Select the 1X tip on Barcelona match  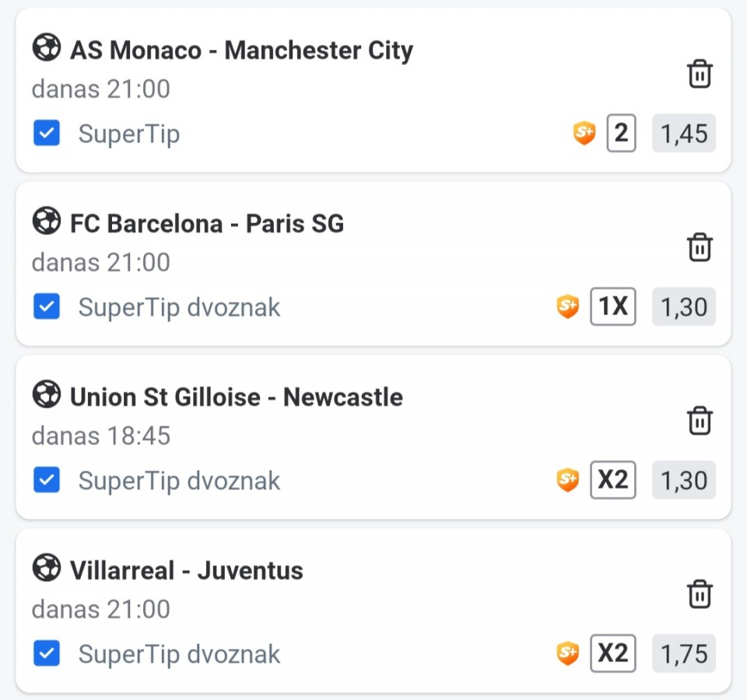612,307
